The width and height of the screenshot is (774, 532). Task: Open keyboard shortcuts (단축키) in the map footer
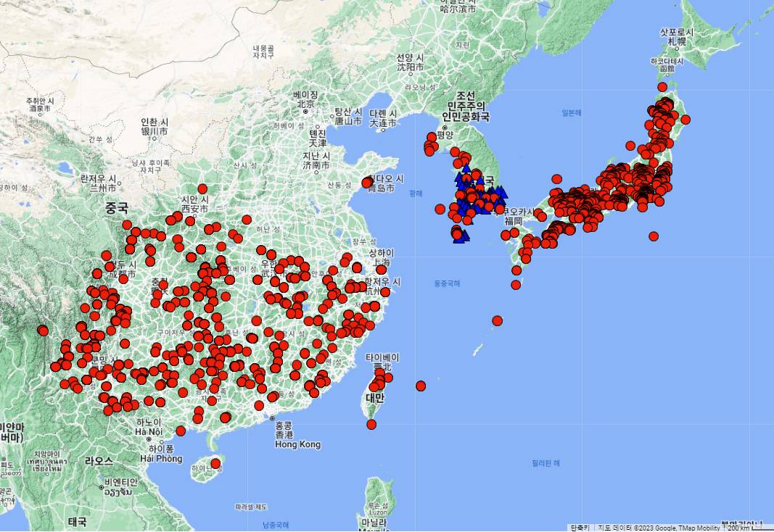click(580, 527)
